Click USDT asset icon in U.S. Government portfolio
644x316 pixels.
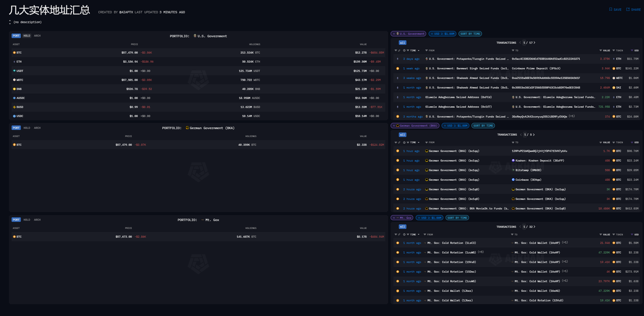(x=14, y=71)
